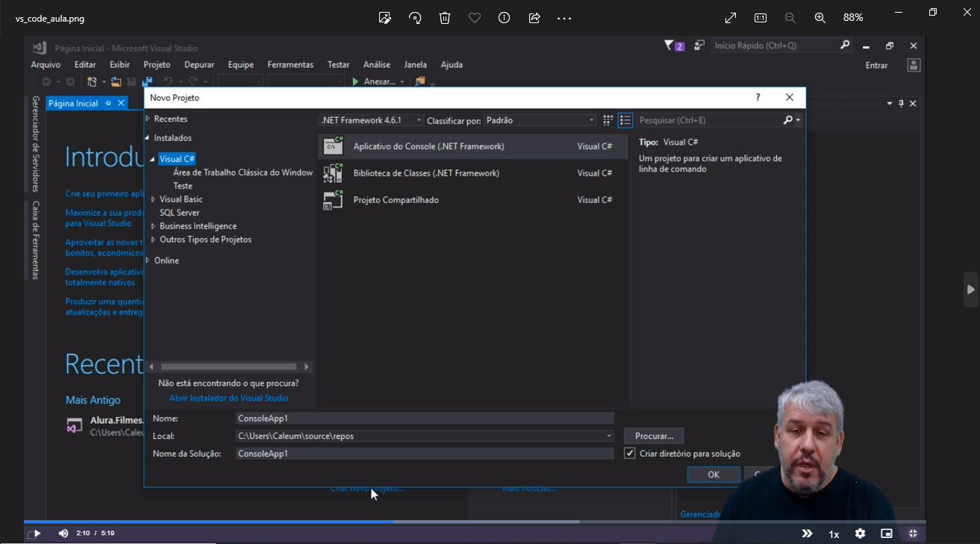
Task: Click the Navigate Backward toolbar arrow
Action: click(x=46, y=81)
